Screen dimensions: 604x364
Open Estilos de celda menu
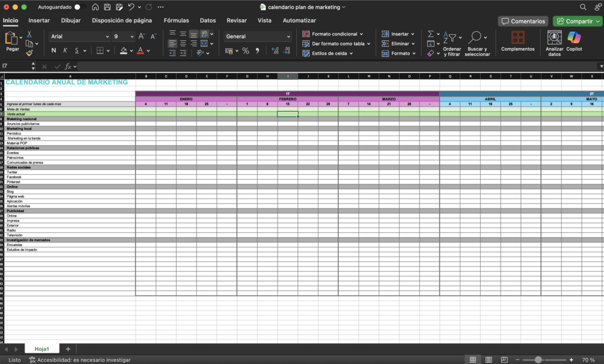click(x=328, y=53)
